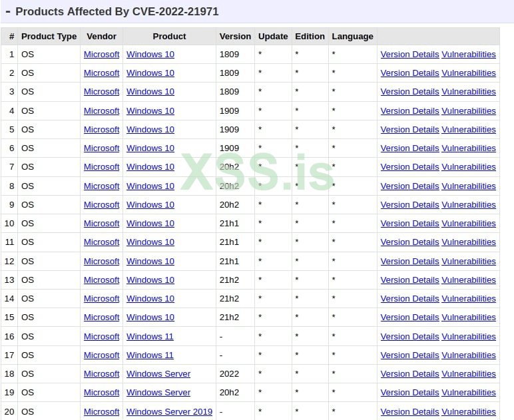Open Windows 10 product link in row 3
The width and height of the screenshot is (514, 420).
tap(150, 92)
